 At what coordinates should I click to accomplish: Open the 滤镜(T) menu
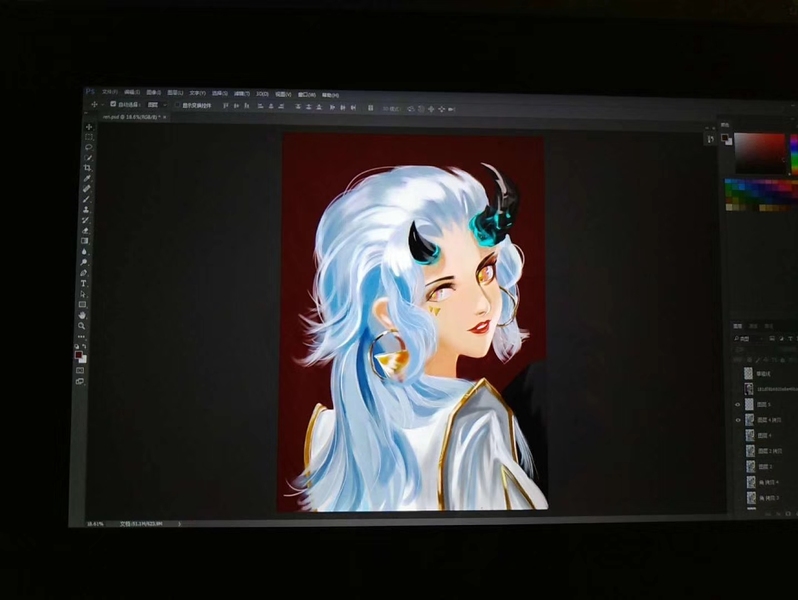pos(242,94)
